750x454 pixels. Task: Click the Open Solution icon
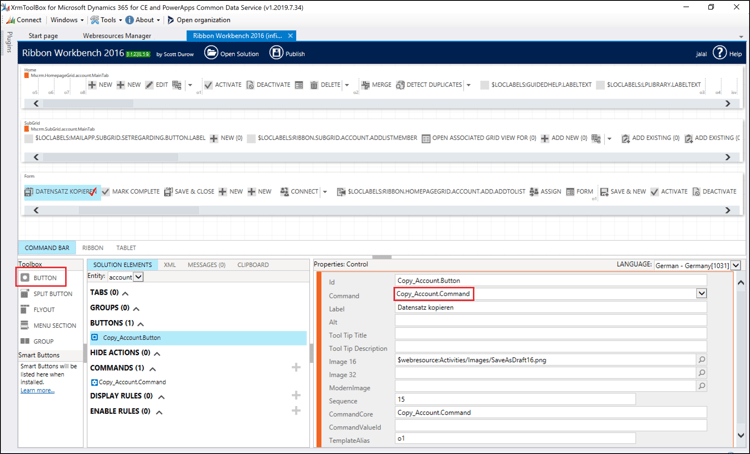pyautogui.click(x=211, y=53)
